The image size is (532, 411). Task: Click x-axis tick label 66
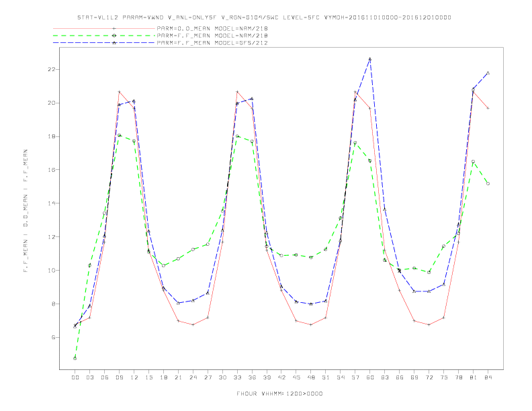point(400,377)
